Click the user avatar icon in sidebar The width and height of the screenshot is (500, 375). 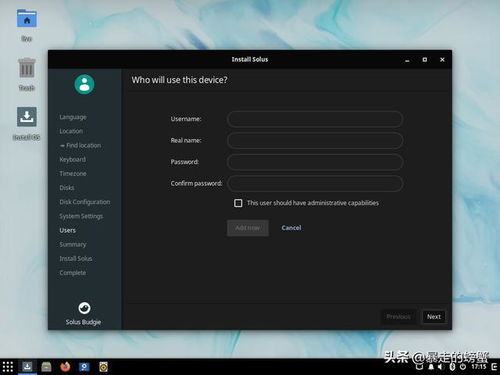84,84
